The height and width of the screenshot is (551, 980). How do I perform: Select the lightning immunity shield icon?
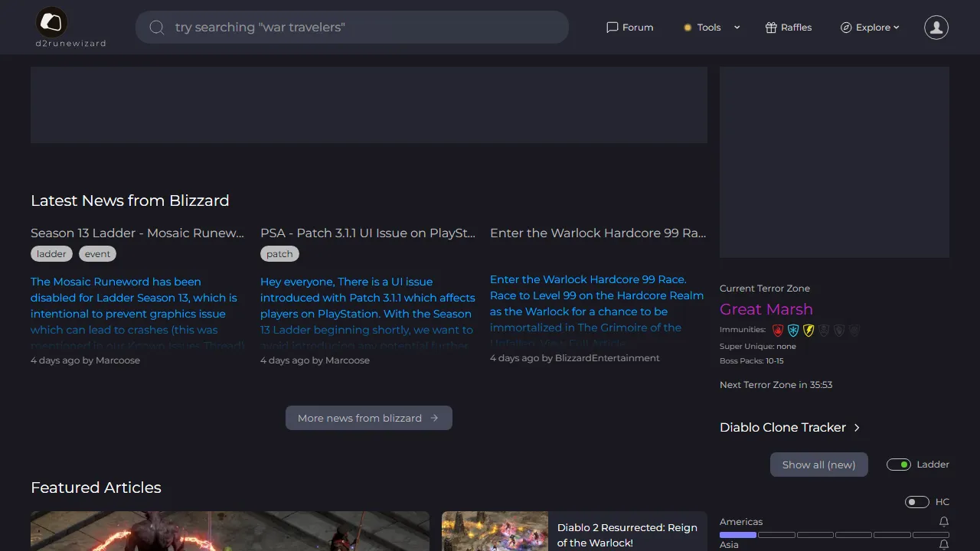tap(808, 330)
